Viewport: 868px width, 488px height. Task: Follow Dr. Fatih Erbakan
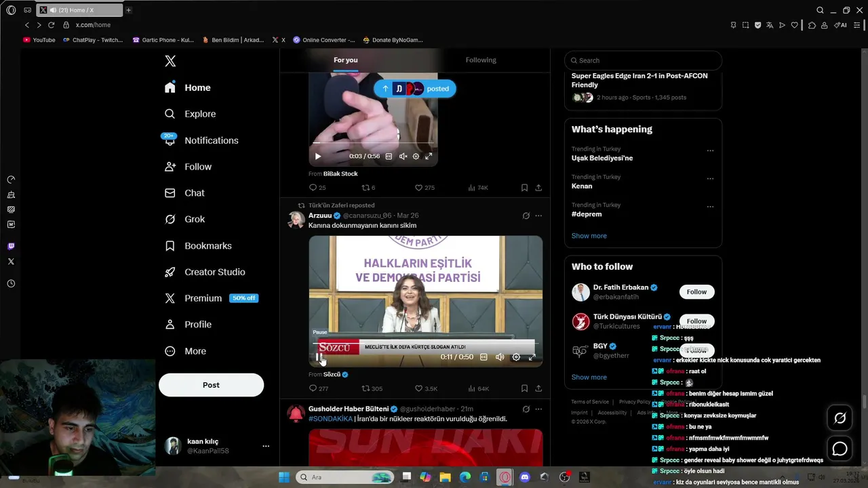696,292
